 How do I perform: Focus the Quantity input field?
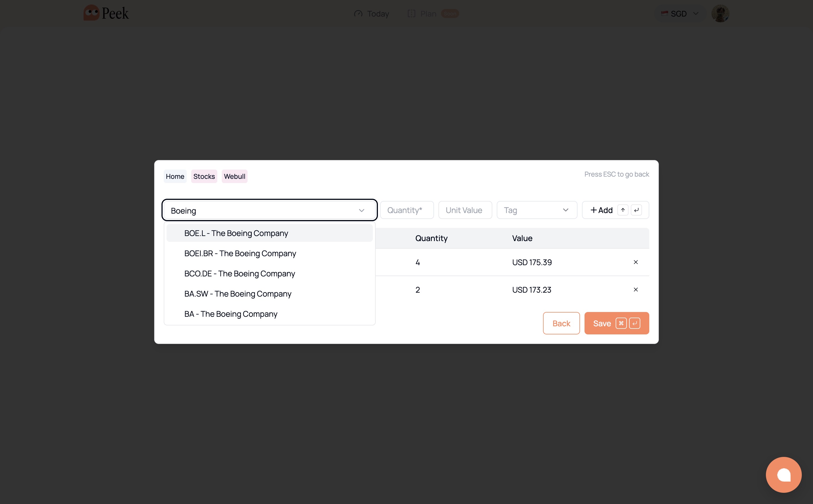pos(407,210)
